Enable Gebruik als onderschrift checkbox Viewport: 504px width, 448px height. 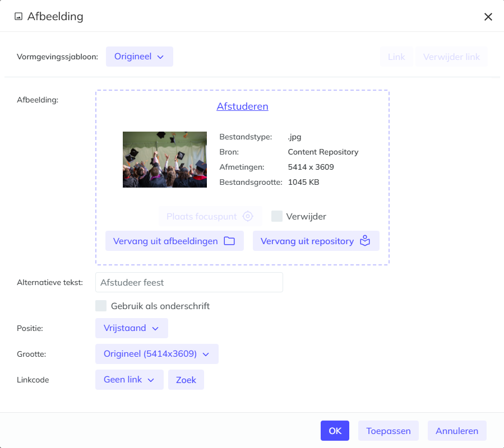[x=101, y=306]
